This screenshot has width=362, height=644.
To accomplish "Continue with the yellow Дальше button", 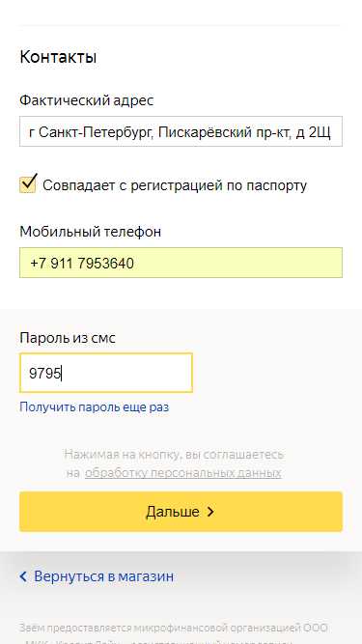I will click(181, 512).
